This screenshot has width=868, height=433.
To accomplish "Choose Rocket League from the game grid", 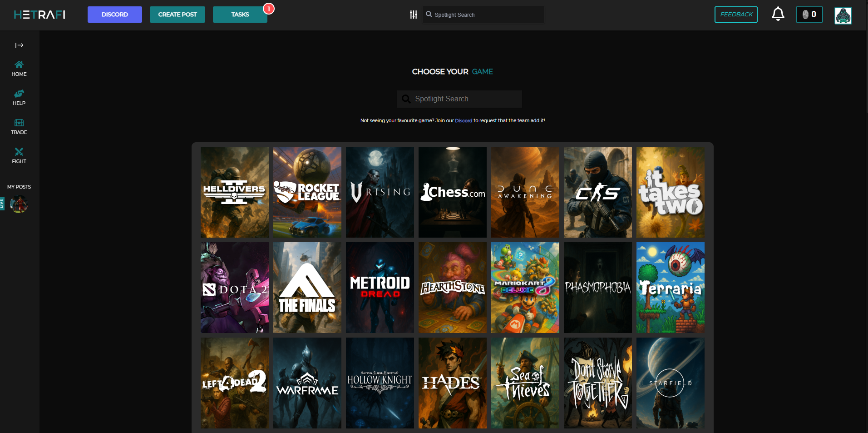I will [x=307, y=192].
